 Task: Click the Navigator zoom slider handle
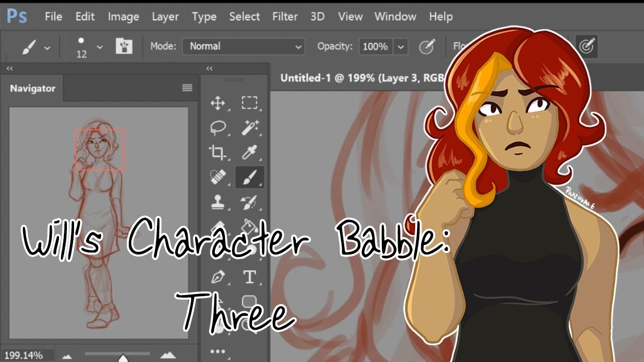pos(123,358)
